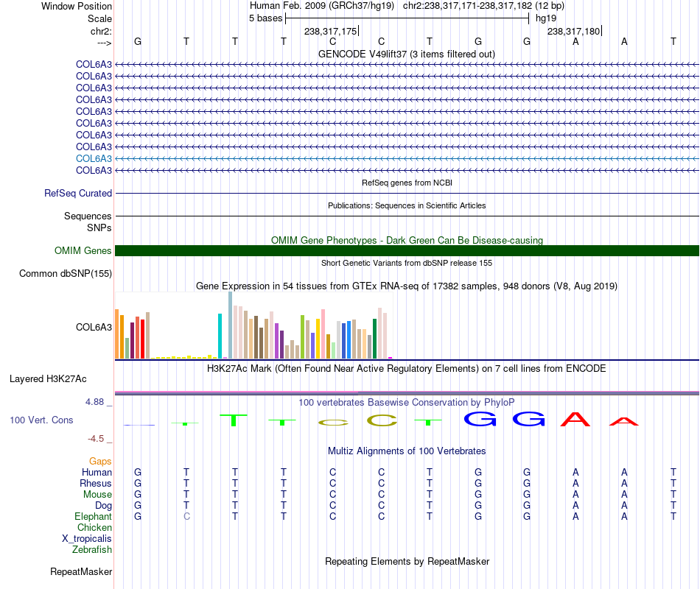700x589 pixels.
Task: Click the H3K27Ac Mark ENCODE track title
Action: click(x=407, y=369)
